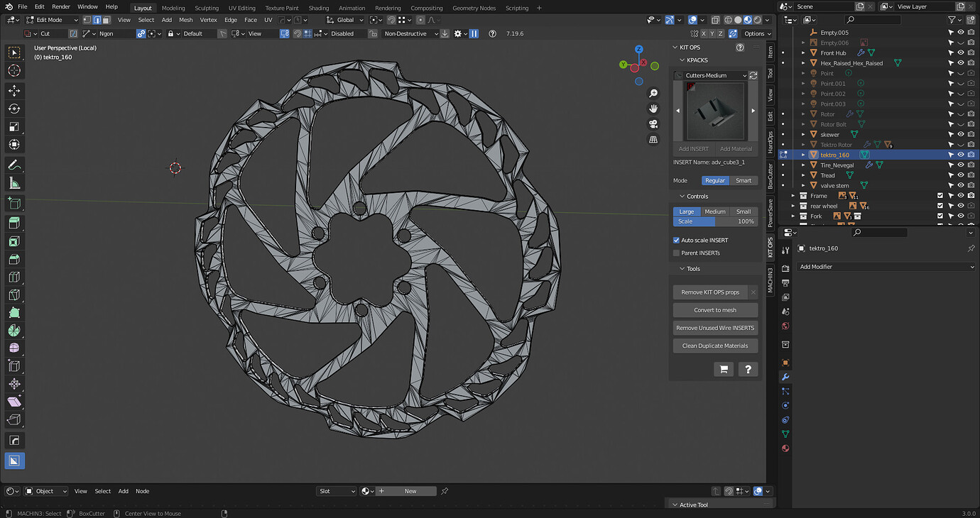Viewport: 980px width, 518px height.
Task: Open Modifier Properties via the wrench icon
Action: click(785, 377)
